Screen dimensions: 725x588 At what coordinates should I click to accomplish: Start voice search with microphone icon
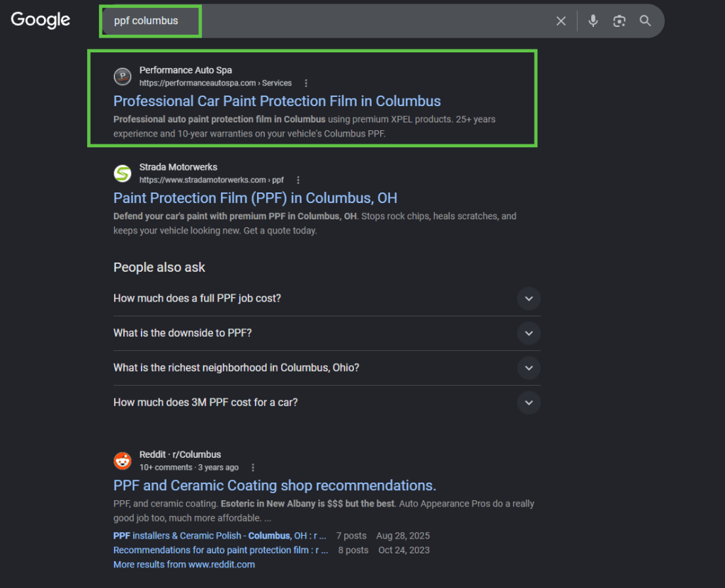tap(593, 21)
